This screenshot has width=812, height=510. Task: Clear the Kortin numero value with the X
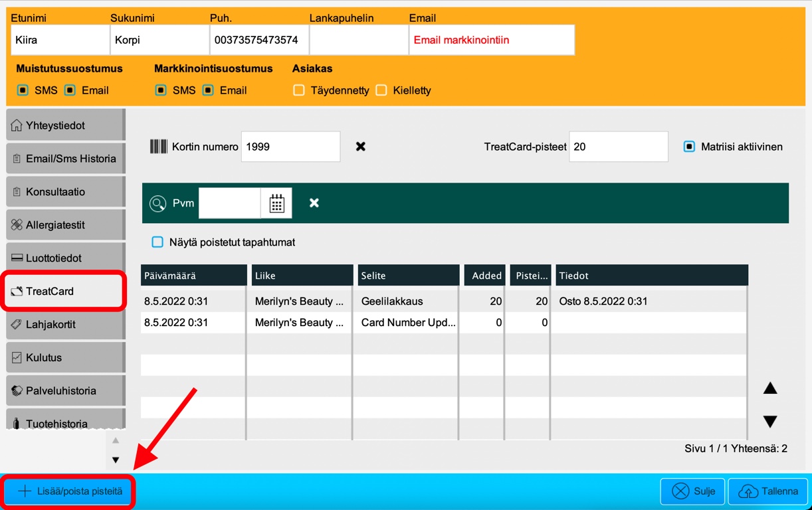[x=361, y=146]
